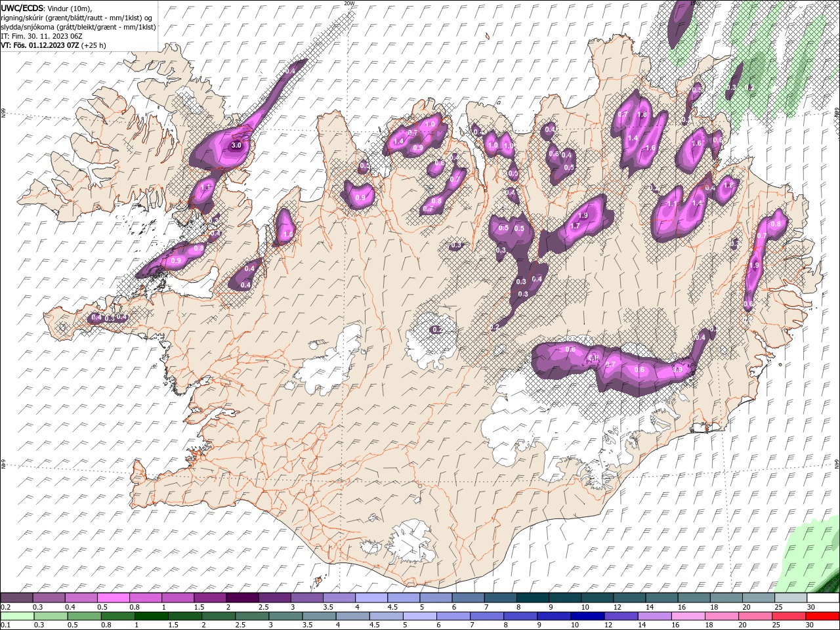Select the bright pink 0.5 swatch in top legend row
Screen dimensions: 840x630
pos(113,598)
